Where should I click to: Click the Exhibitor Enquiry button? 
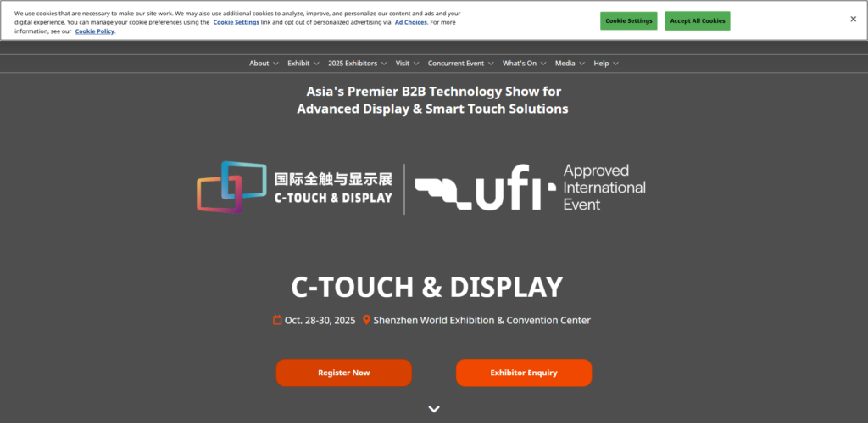pyautogui.click(x=524, y=373)
